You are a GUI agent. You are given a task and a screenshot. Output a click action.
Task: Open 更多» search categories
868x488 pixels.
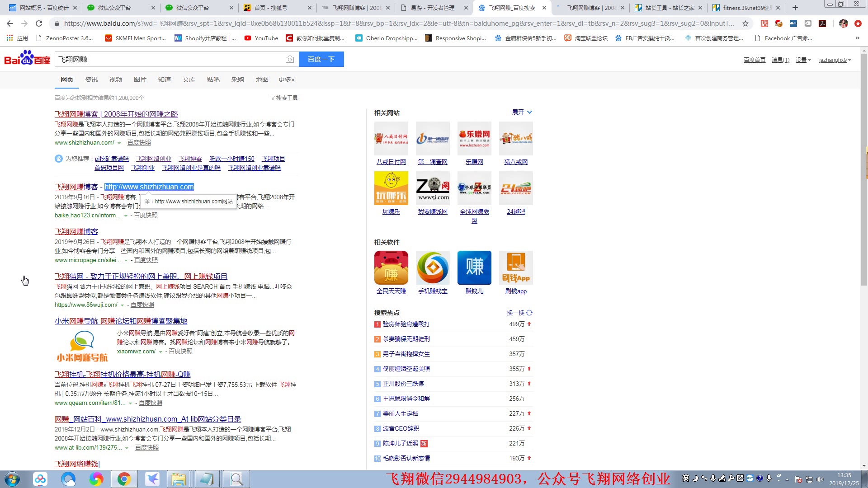point(287,80)
